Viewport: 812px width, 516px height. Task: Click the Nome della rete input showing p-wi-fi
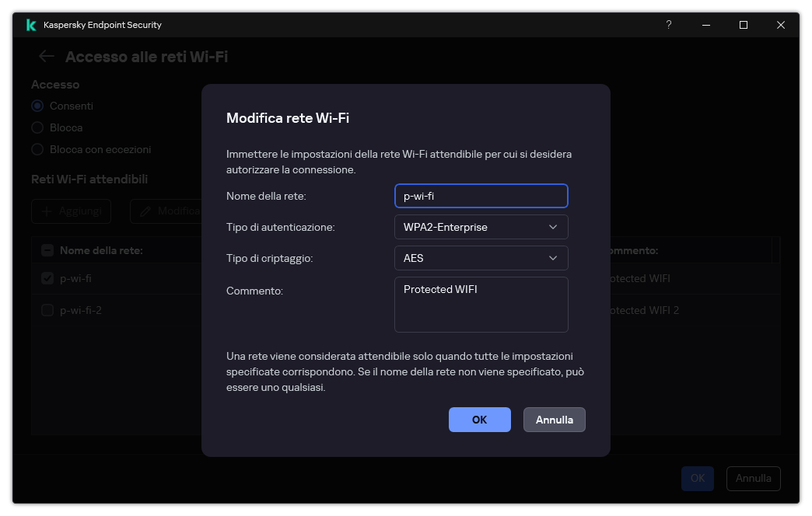pyautogui.click(x=481, y=195)
